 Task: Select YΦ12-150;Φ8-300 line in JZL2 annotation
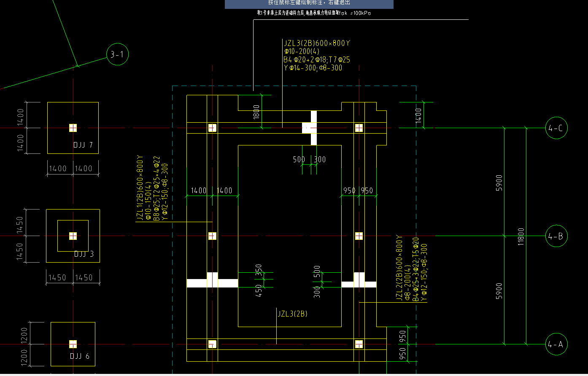424,272
